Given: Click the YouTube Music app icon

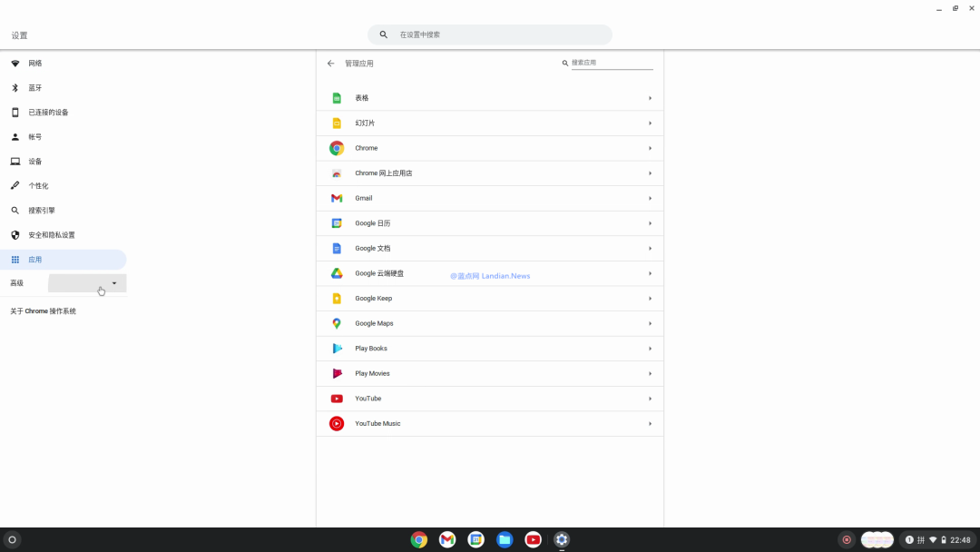Looking at the screenshot, I should click(337, 423).
